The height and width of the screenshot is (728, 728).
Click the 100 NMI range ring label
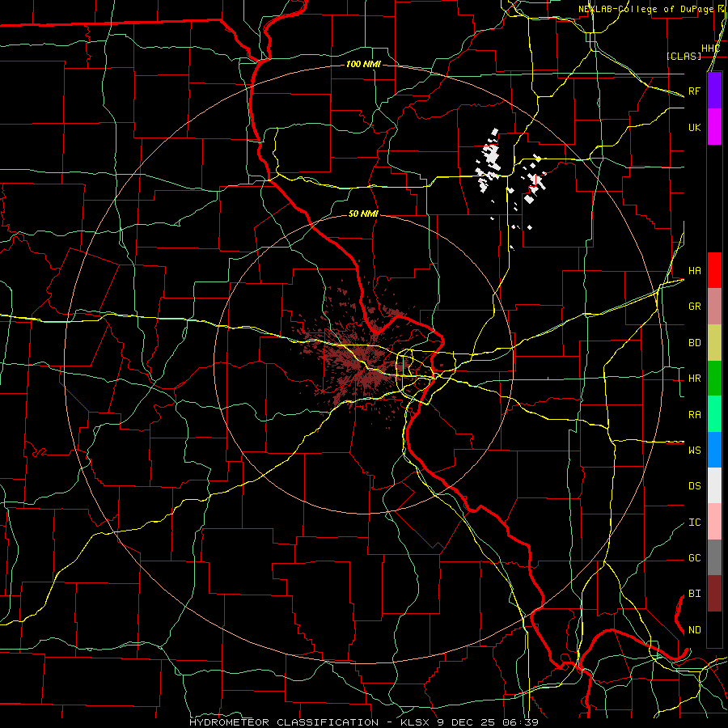363,64
